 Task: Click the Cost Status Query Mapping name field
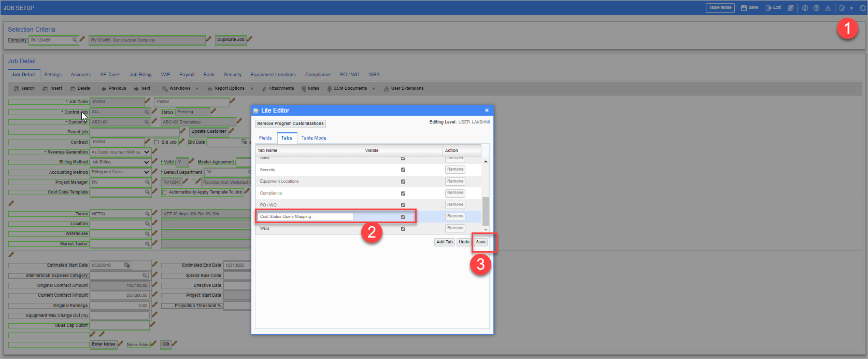point(306,217)
